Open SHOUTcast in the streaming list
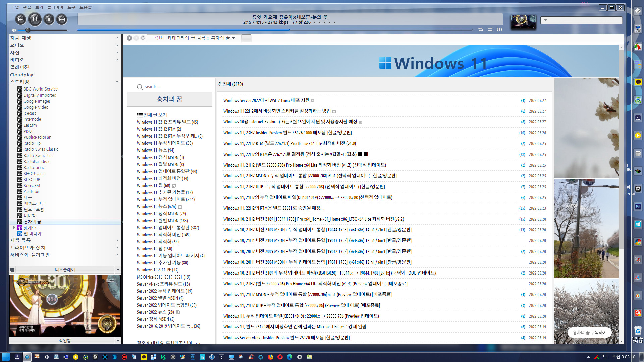 (x=34, y=174)
